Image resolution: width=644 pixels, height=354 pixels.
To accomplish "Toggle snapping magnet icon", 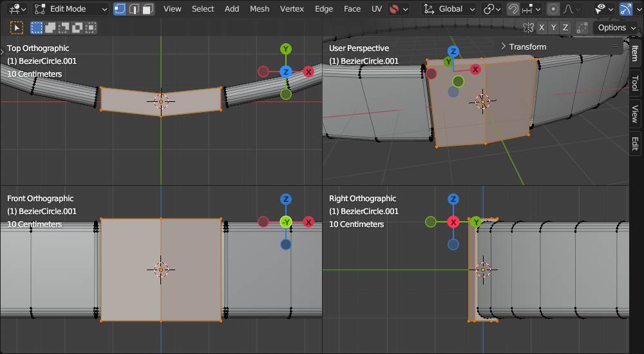I will click(x=513, y=8).
